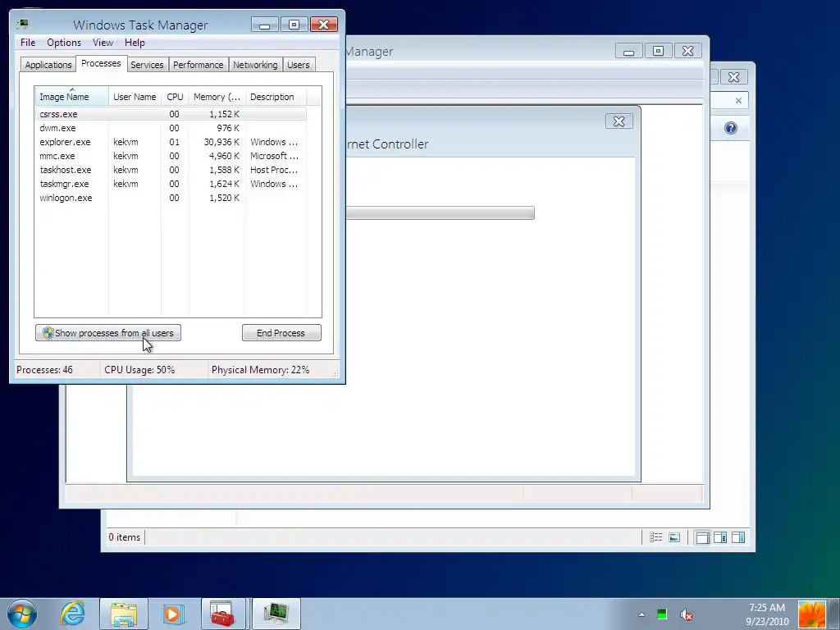Select the mmc.exe process

(171, 156)
